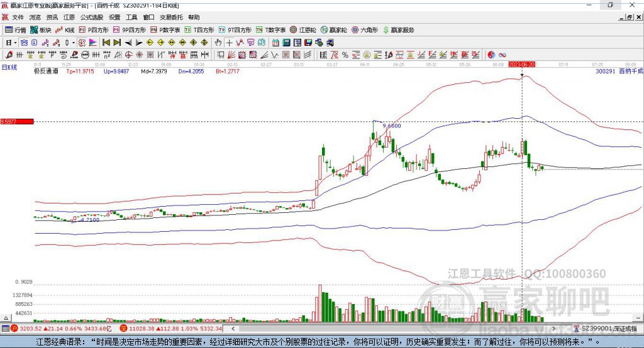Viewport: 644px width, 348px height.
Task: Open 赢家服务 with dollar icon
Action: tap(398, 30)
